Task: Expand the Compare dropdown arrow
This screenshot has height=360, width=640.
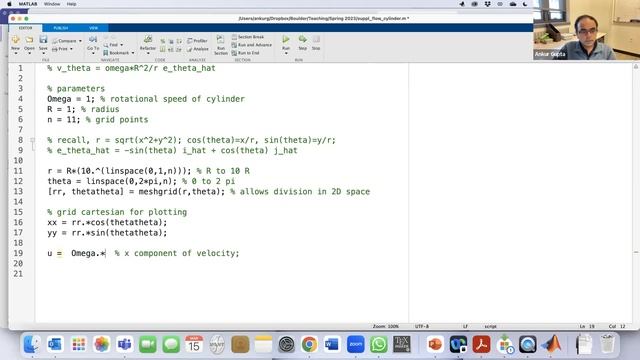Action: click(x=80, y=41)
